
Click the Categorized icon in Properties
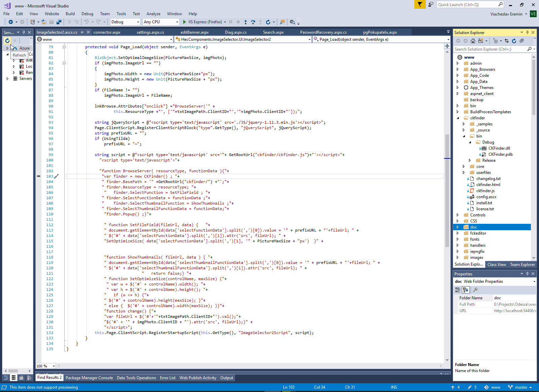click(x=458, y=290)
